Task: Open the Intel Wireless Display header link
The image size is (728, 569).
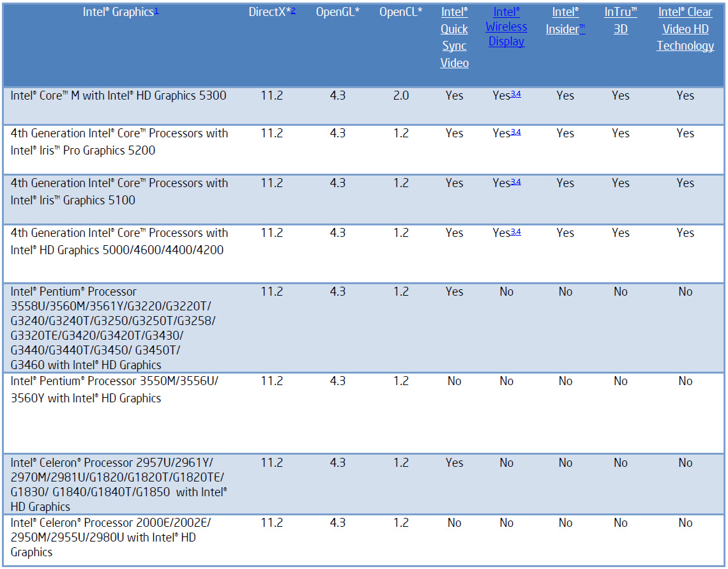Action: tap(506, 27)
